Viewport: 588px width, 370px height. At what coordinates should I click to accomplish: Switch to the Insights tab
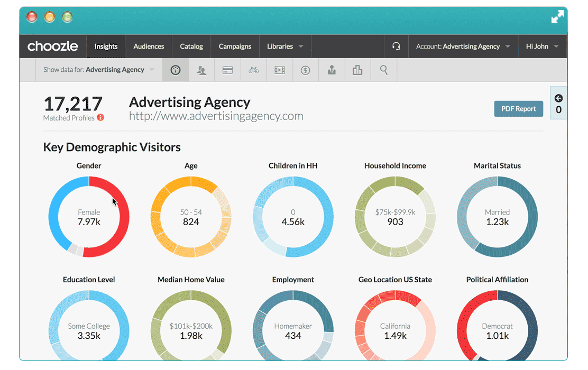(106, 47)
